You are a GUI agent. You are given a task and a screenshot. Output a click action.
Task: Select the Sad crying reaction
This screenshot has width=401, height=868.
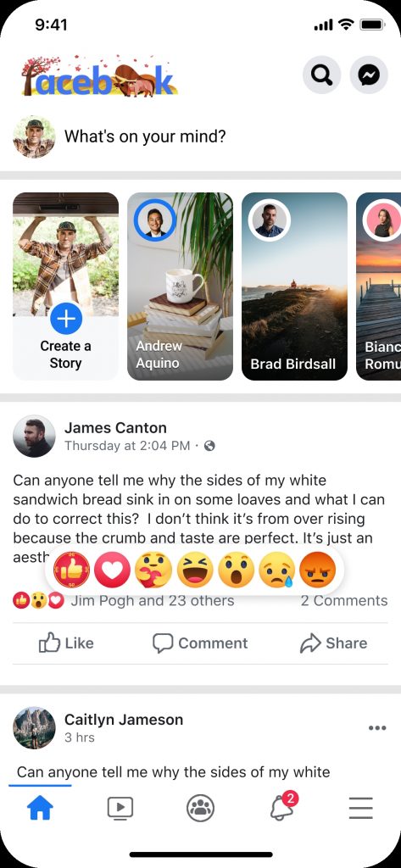277,570
